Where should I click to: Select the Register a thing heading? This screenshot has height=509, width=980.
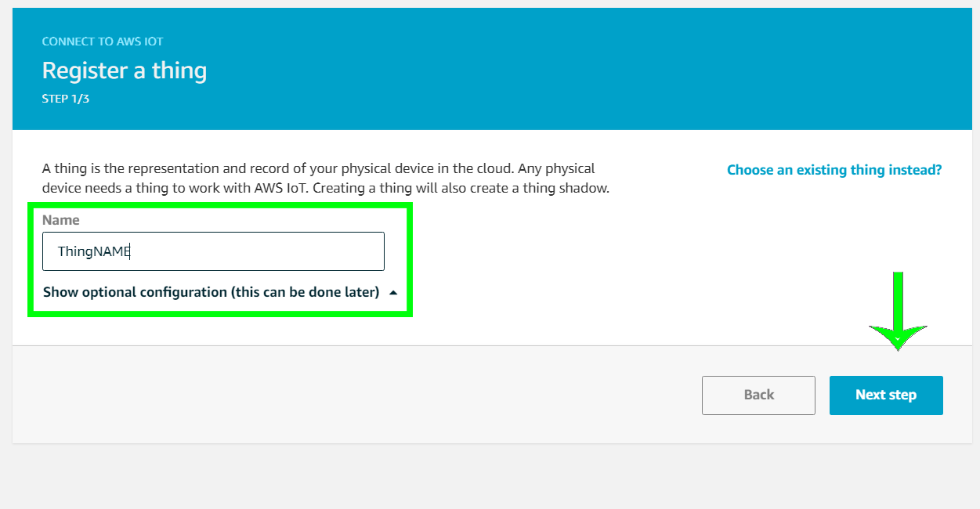point(125,70)
